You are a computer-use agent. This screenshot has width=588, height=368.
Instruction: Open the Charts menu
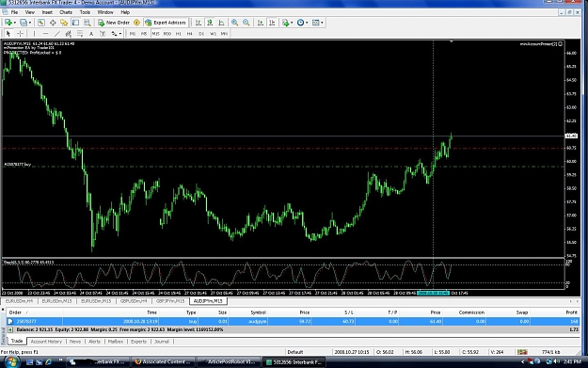[66, 12]
